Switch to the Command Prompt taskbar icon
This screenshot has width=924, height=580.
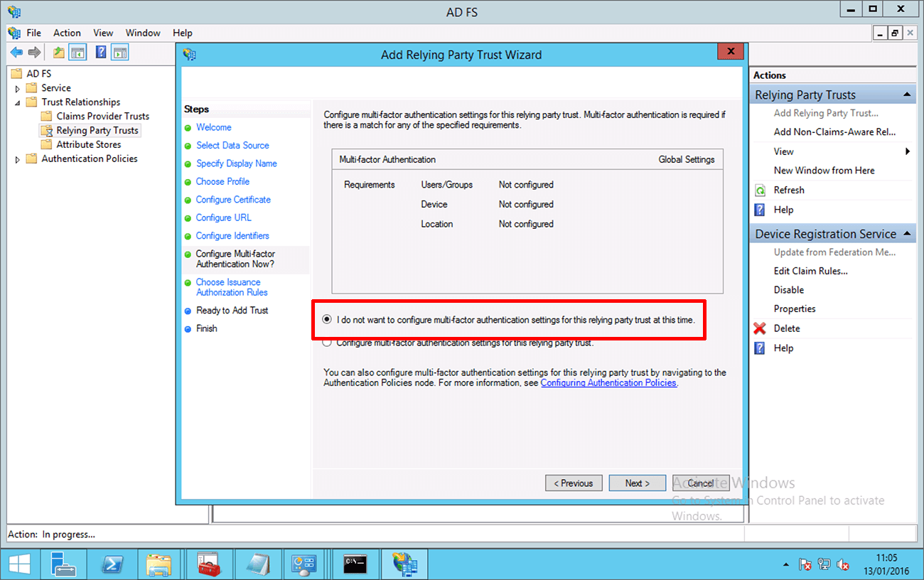pos(355,564)
